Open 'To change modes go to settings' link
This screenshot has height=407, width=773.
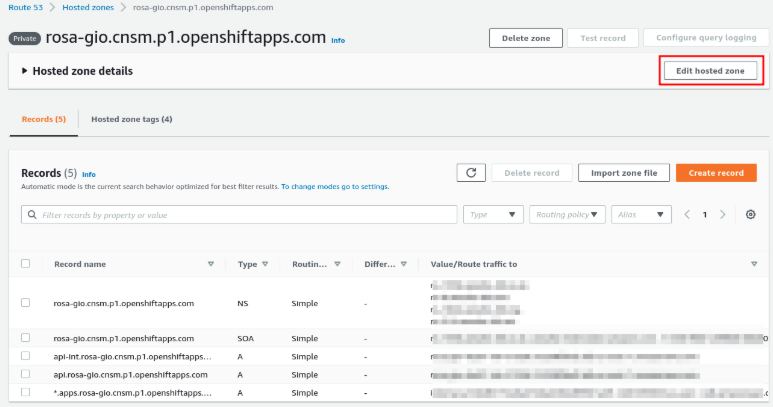coord(335,187)
